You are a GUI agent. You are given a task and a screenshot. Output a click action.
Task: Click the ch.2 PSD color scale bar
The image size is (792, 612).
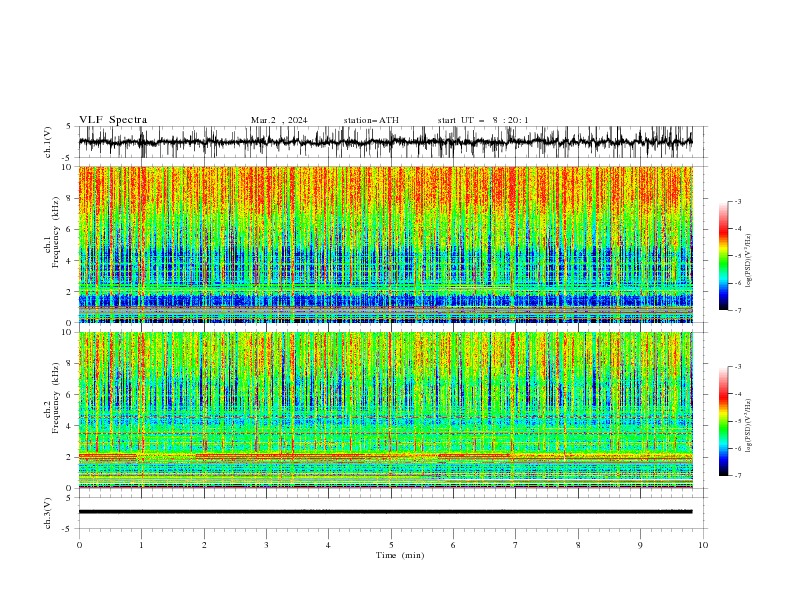point(724,421)
